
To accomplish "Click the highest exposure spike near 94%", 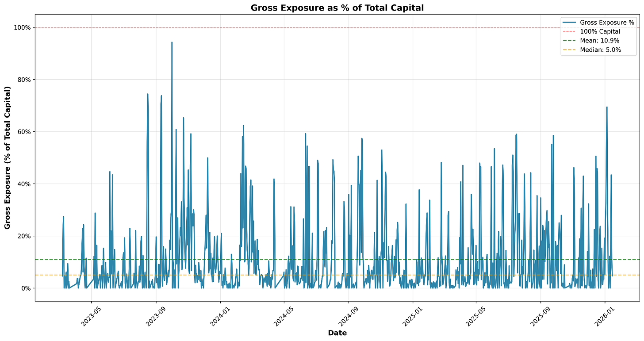I will tap(172, 43).
